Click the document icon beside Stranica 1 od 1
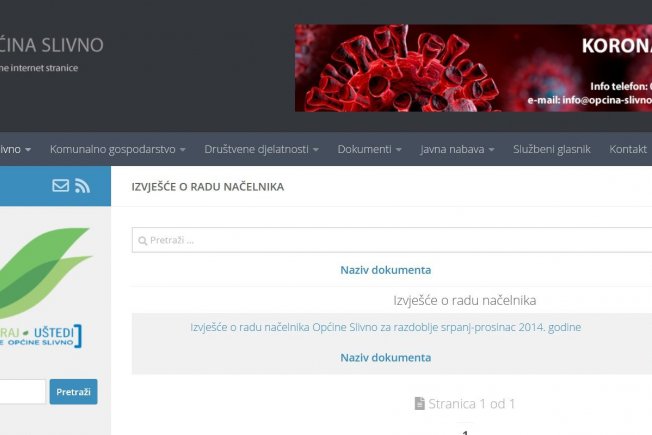The width and height of the screenshot is (652, 435). coord(420,404)
